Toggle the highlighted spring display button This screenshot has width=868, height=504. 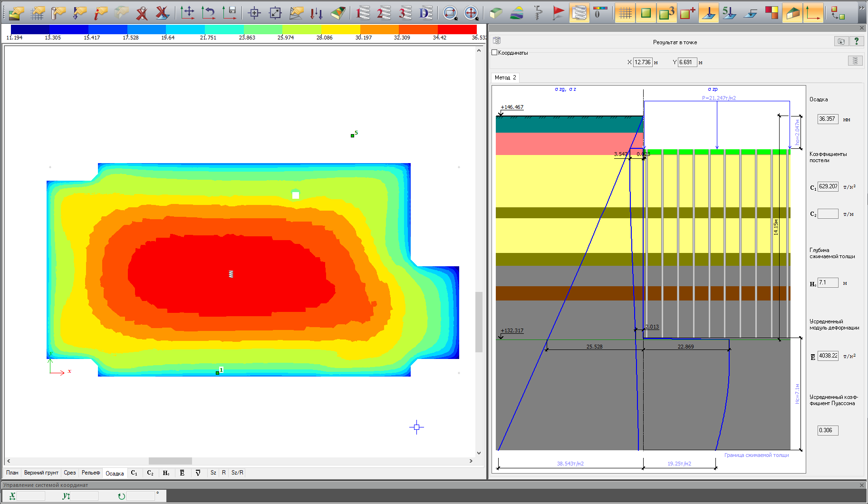tap(579, 13)
